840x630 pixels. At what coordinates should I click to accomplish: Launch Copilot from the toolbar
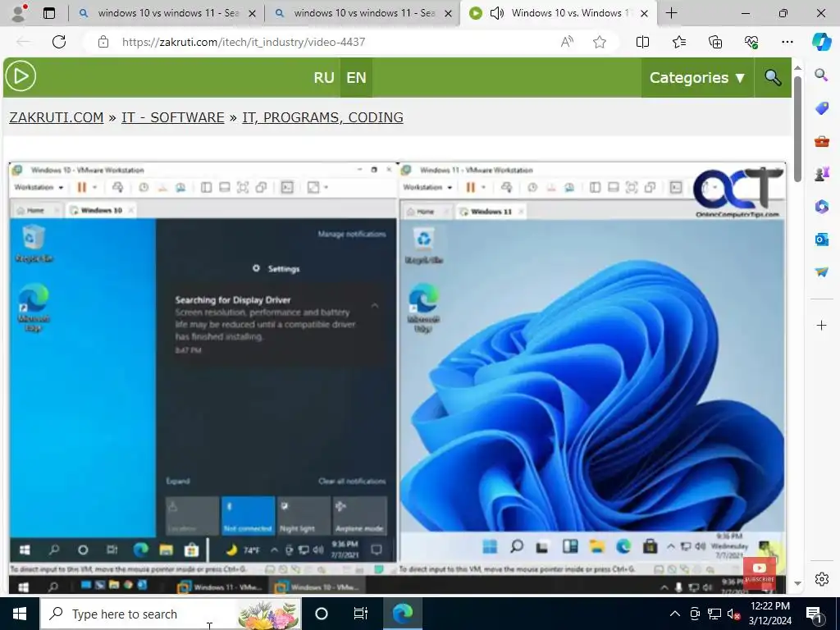(x=821, y=42)
